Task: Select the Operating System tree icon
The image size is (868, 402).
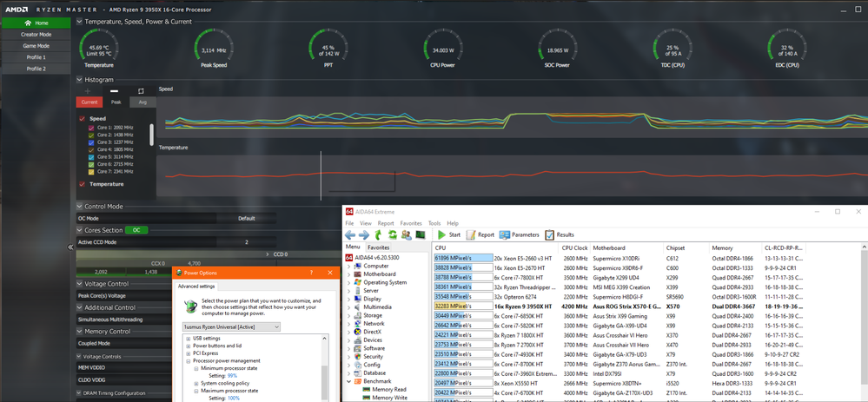Action: [x=358, y=282]
